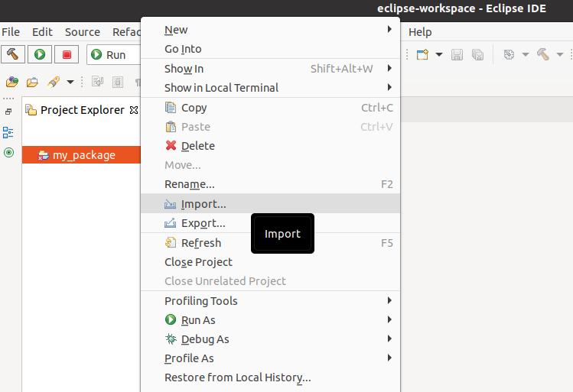Select Export... in the context menu
Screen dimensions: 573x392
(203, 223)
